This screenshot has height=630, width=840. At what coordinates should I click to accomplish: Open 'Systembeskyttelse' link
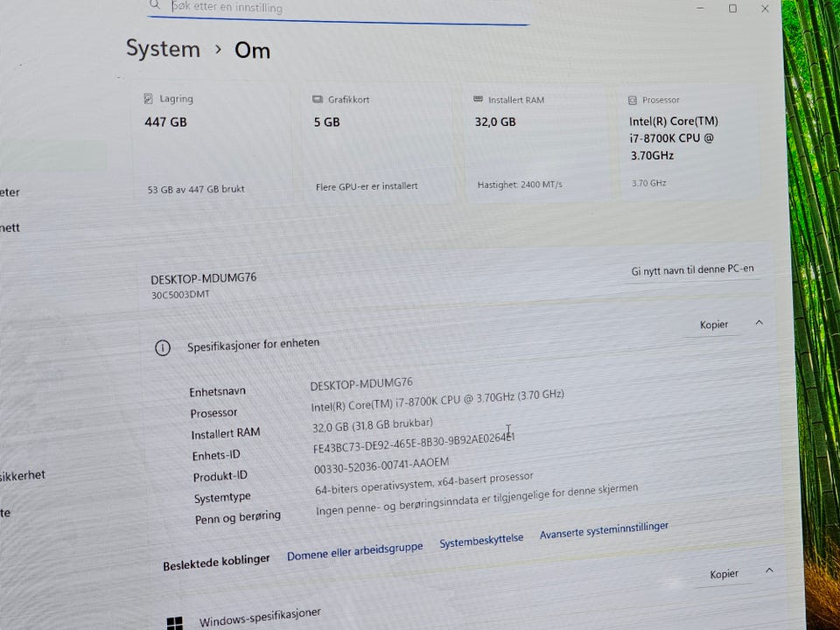(481, 540)
